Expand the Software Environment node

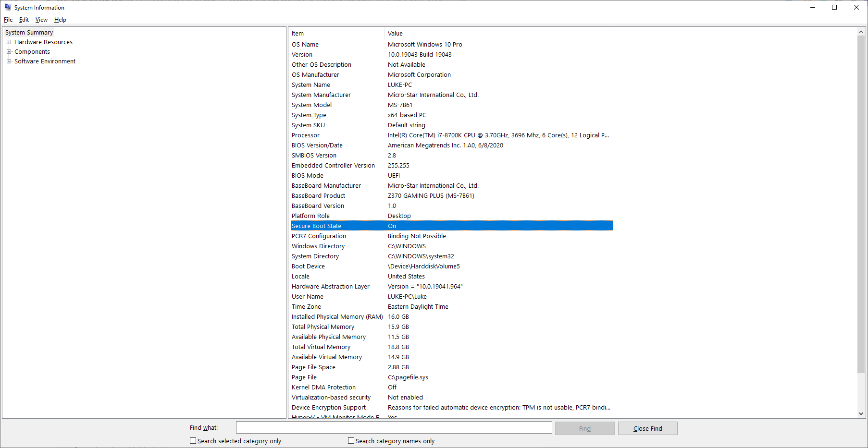(9, 61)
